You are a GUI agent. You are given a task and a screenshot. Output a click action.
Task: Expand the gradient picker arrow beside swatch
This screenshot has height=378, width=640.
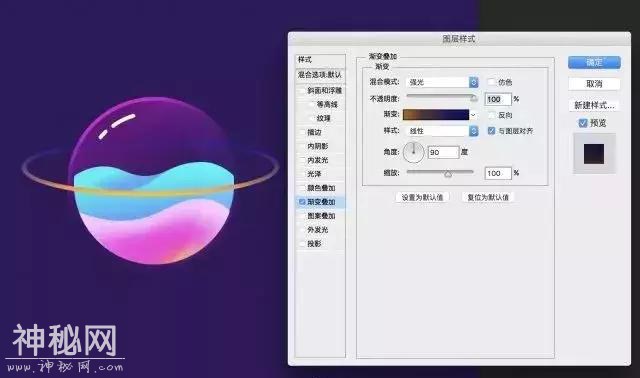click(x=473, y=115)
